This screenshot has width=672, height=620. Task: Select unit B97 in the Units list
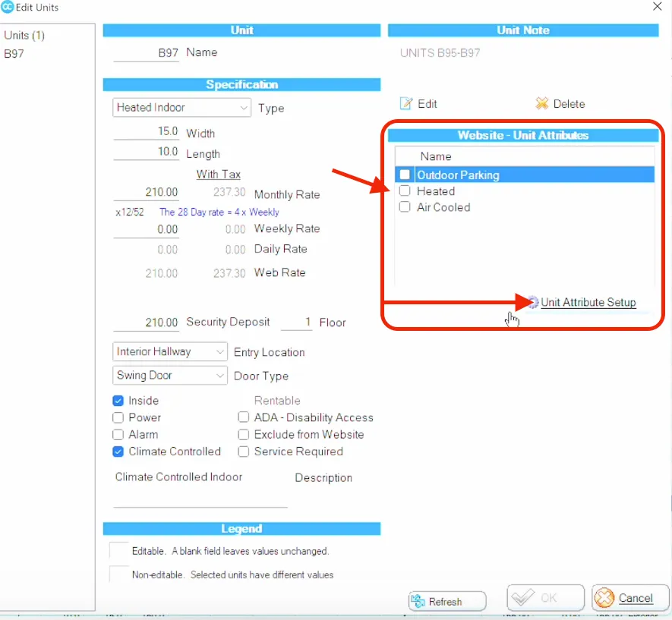(14, 54)
